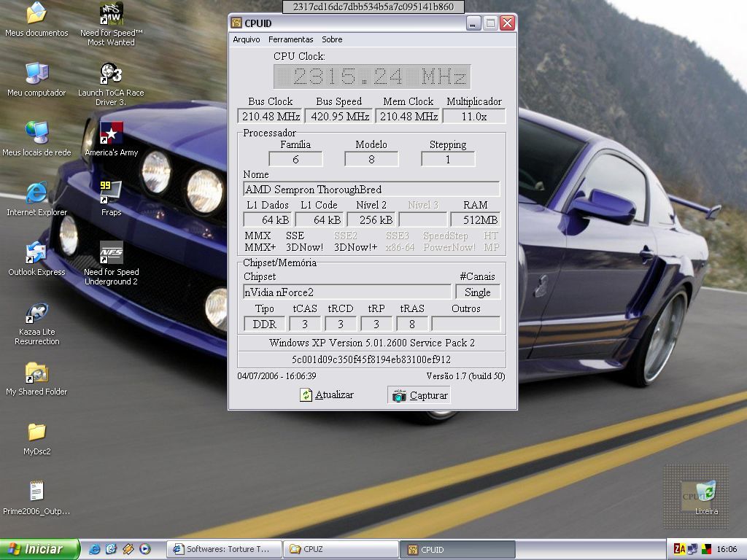Click the Capturar button
Image resolution: width=747 pixels, height=560 pixels.
point(419,395)
